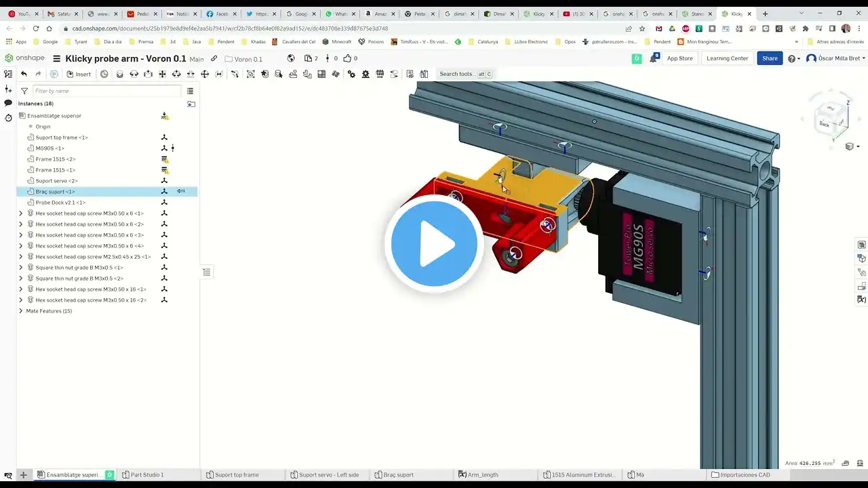
Task: Toggle instance list view mode icon
Action: [190, 91]
